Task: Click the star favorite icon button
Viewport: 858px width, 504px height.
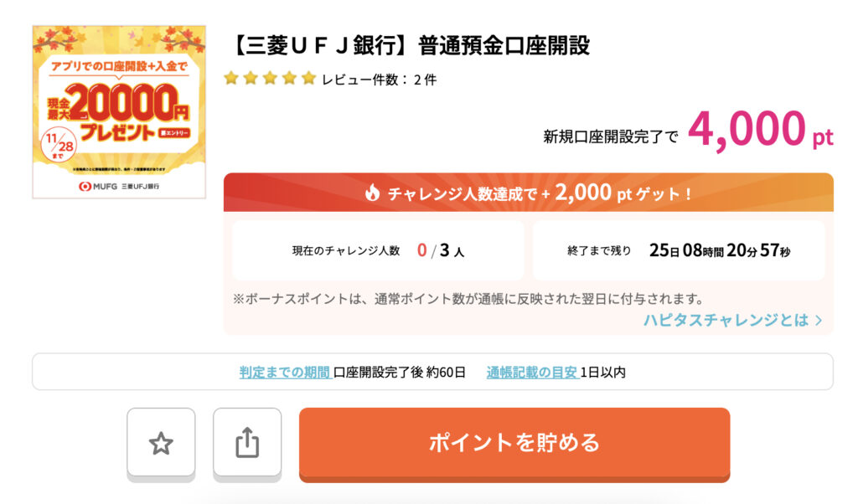Action: 161,443
